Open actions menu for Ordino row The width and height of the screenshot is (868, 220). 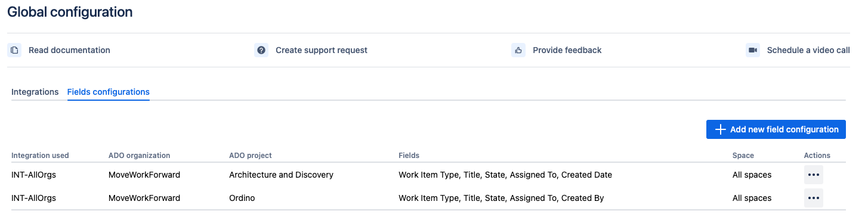(814, 198)
